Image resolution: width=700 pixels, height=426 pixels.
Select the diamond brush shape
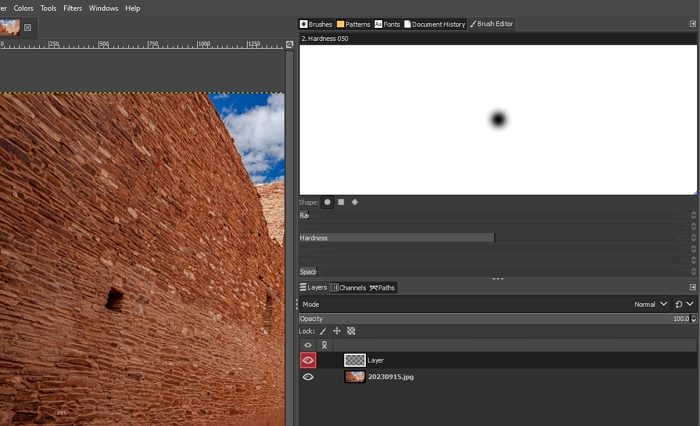tap(354, 202)
